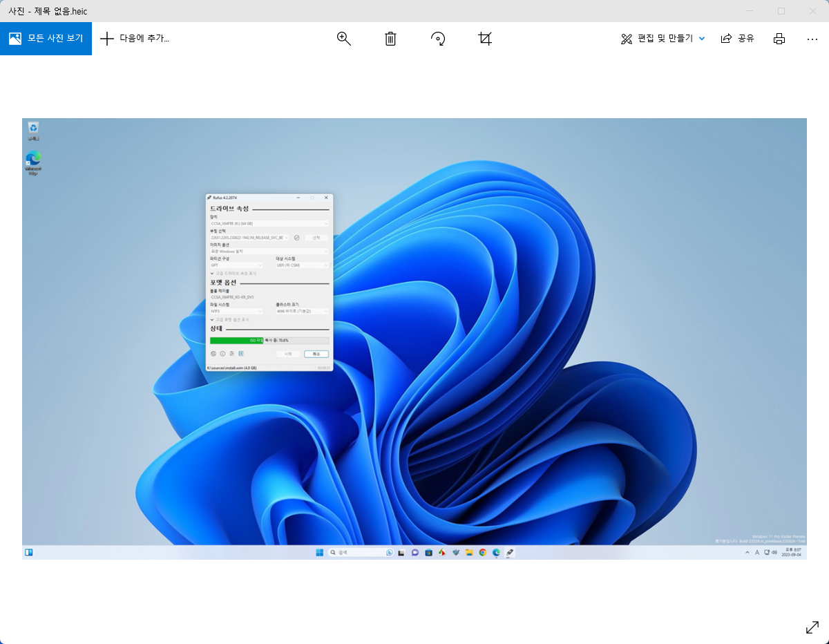
Task: Click the Rufus 선택 button
Action: [x=316, y=238]
